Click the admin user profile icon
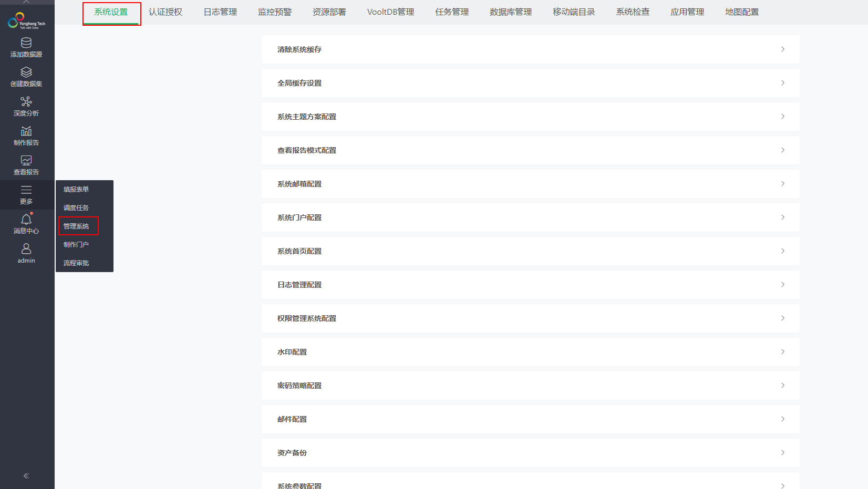The width and height of the screenshot is (868, 489). [x=26, y=249]
